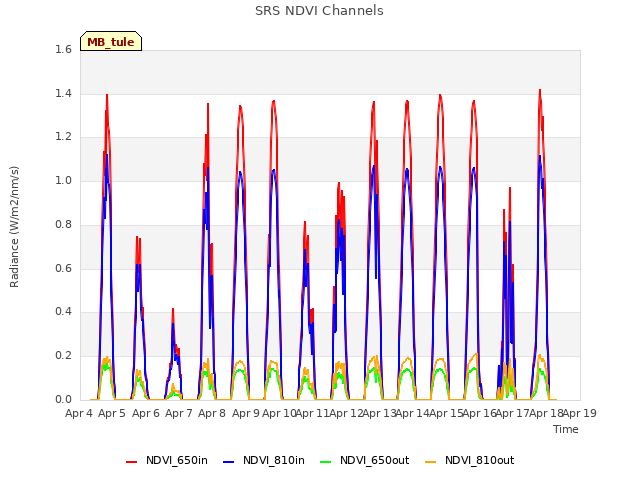Screen dimensions: 640x480
Task: Click the red NDVI_650in legend swatch
Action: click(131, 461)
